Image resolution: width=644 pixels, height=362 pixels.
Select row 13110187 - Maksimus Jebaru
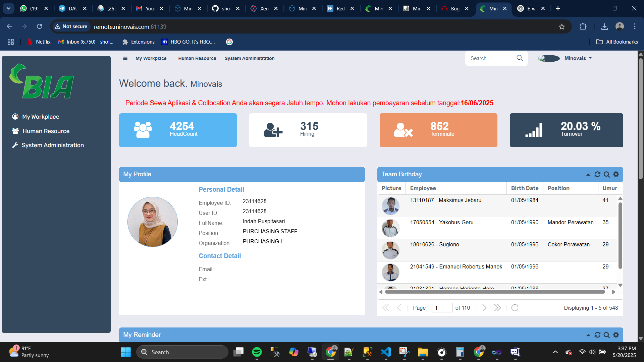[x=497, y=206]
